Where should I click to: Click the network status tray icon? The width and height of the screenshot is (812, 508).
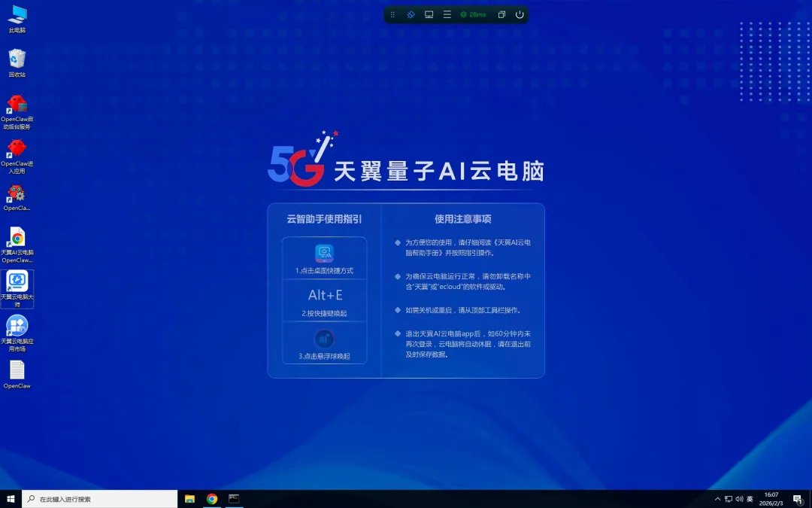(x=729, y=499)
